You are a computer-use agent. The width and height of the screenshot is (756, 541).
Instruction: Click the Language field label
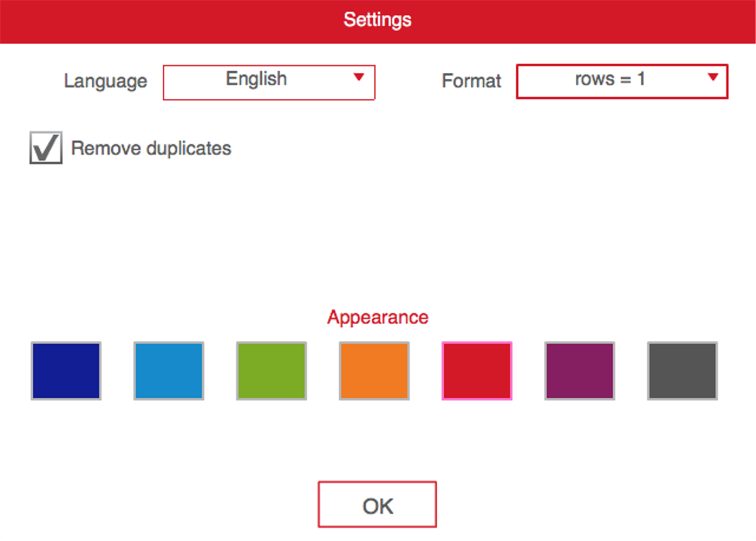[105, 81]
